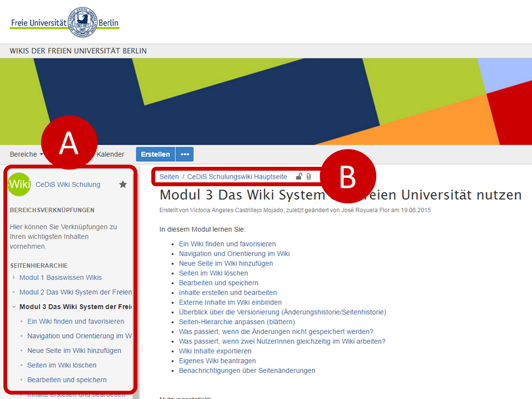Open sidebar item Seiten im Wiki löschen
Viewport: 532px width, 399px height.
[62, 365]
